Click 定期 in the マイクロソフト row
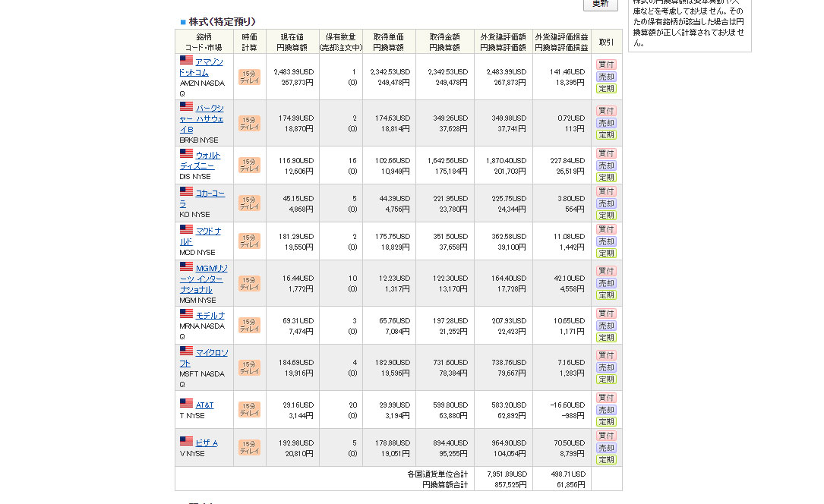 (x=606, y=380)
